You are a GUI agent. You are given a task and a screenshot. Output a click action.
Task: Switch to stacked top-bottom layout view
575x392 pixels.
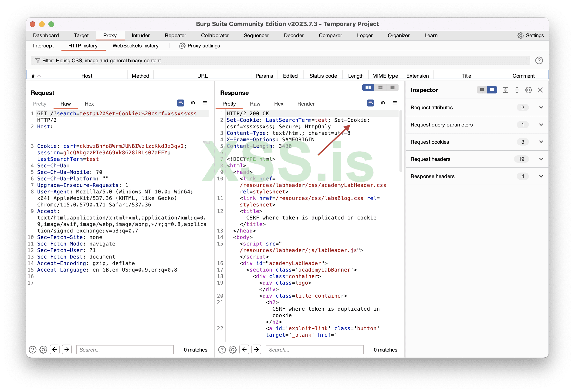coord(380,87)
